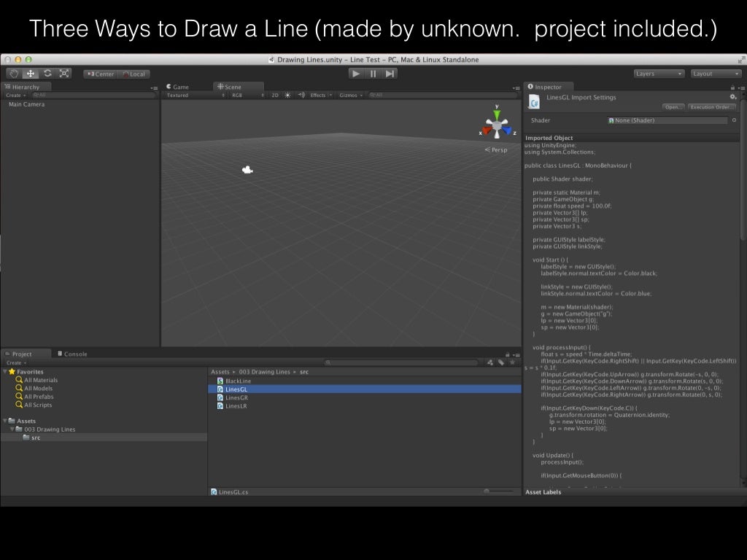
Task: Switch to the Console tab
Action: coord(72,354)
